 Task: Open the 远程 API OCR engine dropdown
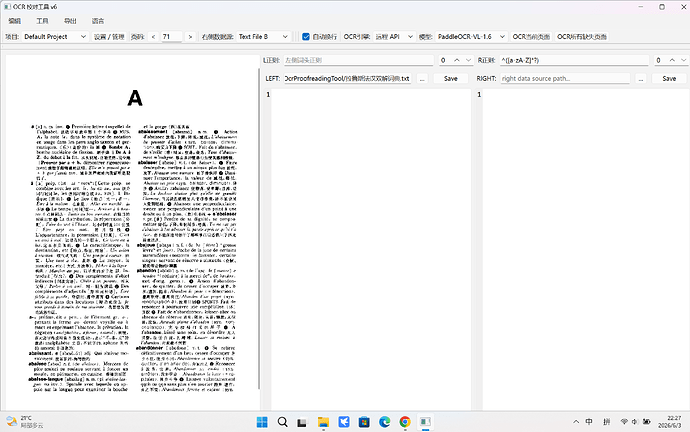394,37
